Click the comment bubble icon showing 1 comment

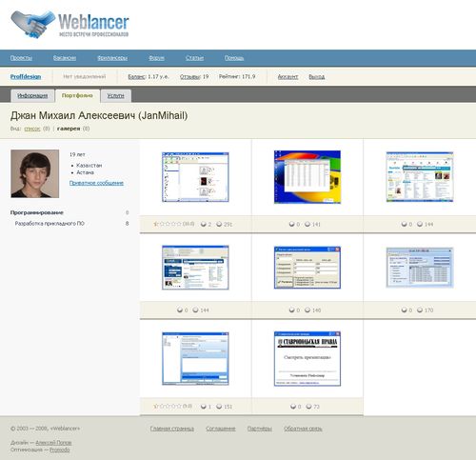pos(204,407)
